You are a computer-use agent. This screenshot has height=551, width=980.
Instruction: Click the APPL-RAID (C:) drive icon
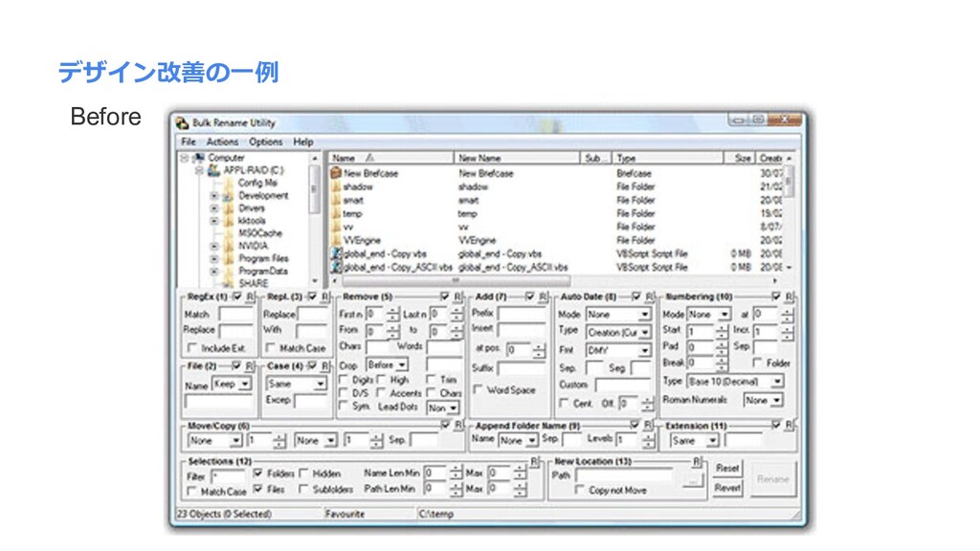pyautogui.click(x=213, y=170)
